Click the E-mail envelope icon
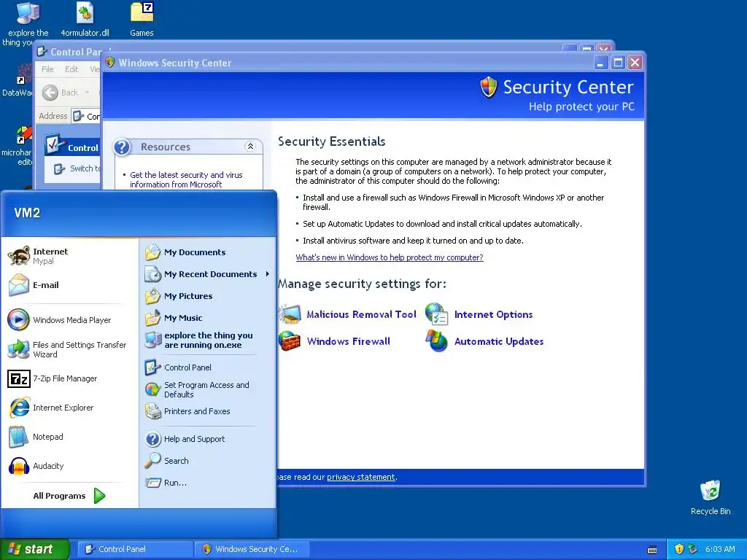747x560 pixels. 18,285
